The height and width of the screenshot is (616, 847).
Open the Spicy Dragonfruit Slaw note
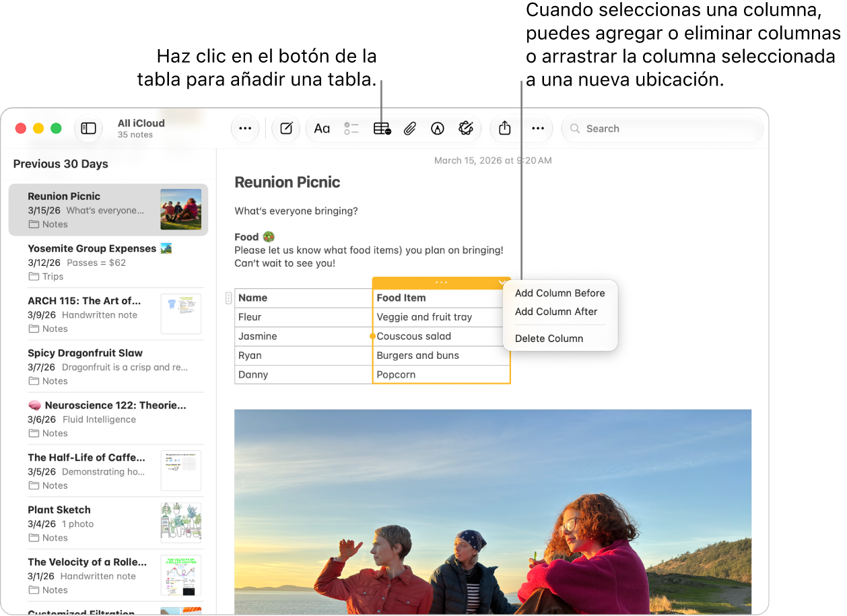click(108, 366)
